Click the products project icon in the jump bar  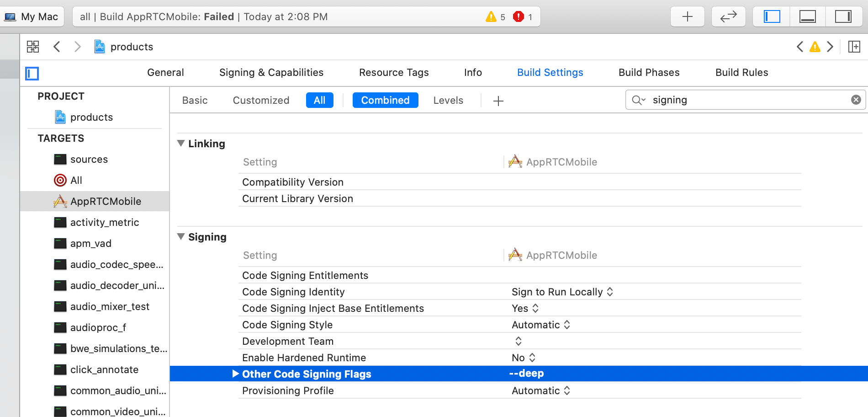[99, 47]
